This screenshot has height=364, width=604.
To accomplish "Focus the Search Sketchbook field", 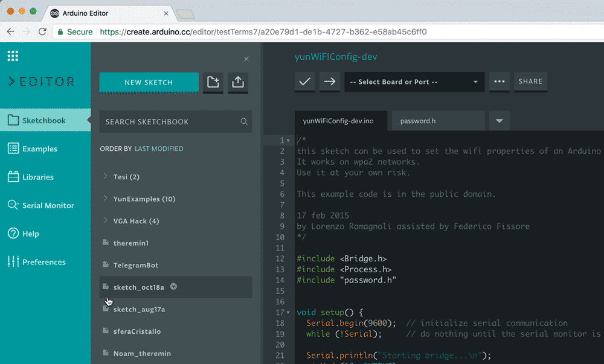I will [176, 121].
